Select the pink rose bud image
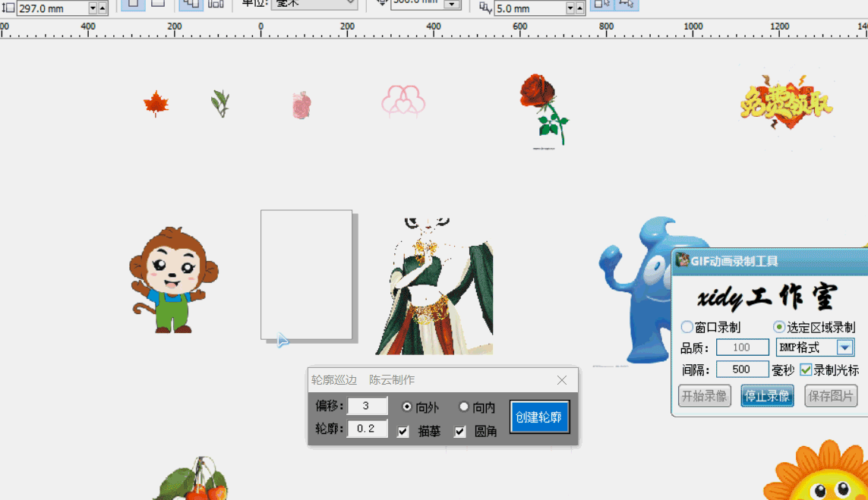The image size is (868, 500). point(301,105)
